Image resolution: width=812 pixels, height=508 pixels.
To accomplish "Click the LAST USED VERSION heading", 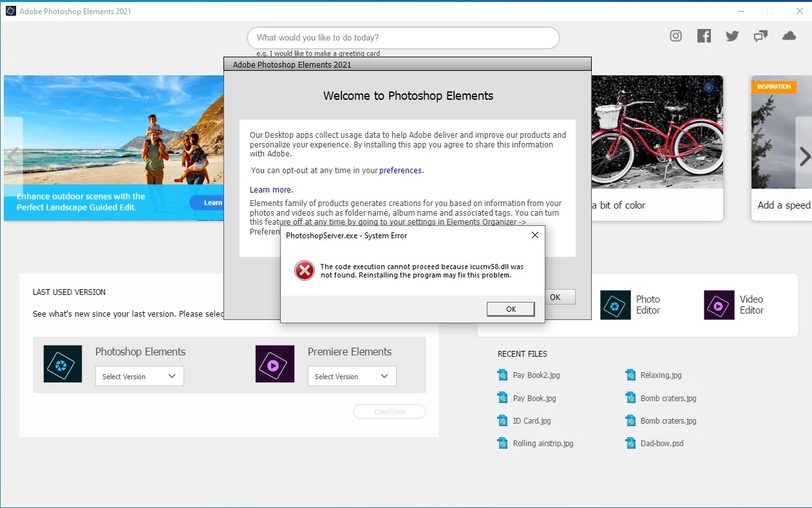I will [x=69, y=292].
